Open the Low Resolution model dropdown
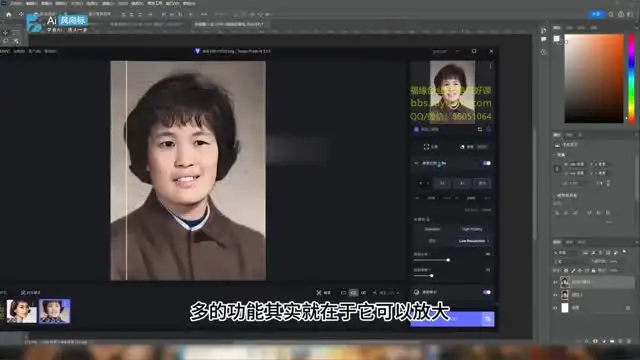Viewport: 640px width, 360px height. pos(472,241)
